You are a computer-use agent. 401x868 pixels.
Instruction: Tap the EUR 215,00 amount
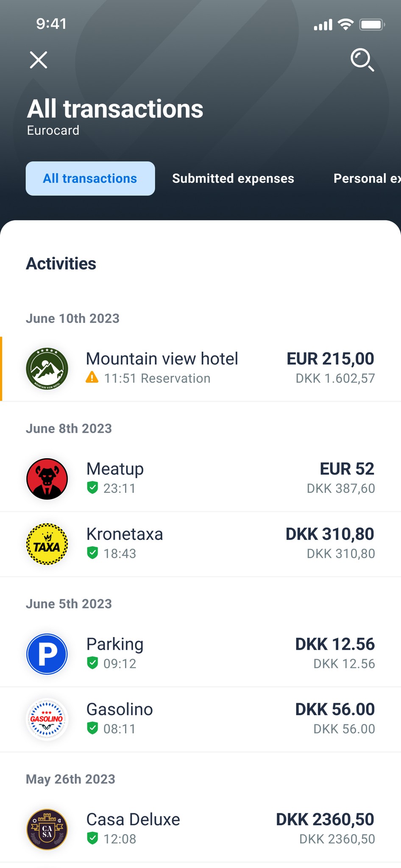pyautogui.click(x=330, y=359)
